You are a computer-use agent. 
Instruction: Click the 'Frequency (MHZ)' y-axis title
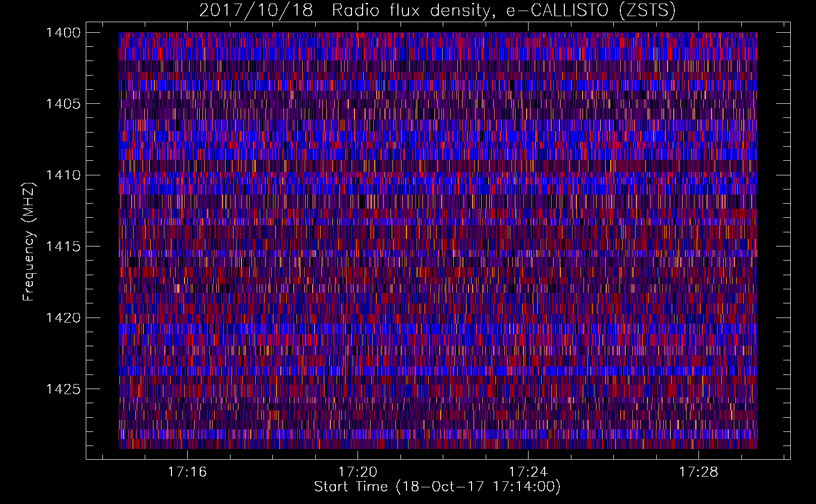click(29, 242)
